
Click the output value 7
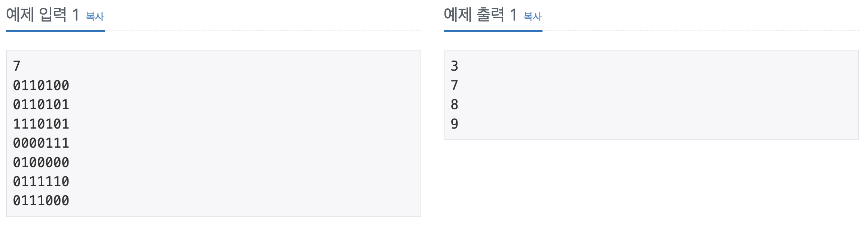pos(453,85)
